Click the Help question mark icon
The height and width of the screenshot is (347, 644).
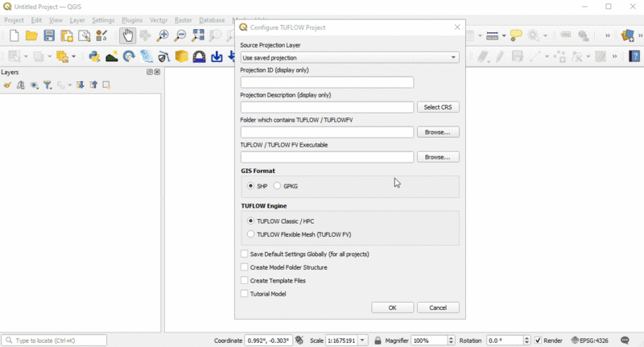click(634, 56)
